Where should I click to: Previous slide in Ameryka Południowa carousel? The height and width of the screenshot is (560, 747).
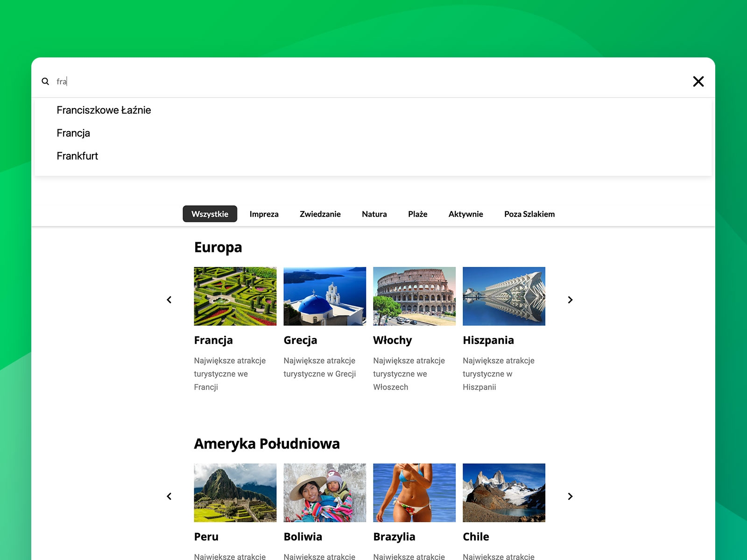pyautogui.click(x=169, y=496)
